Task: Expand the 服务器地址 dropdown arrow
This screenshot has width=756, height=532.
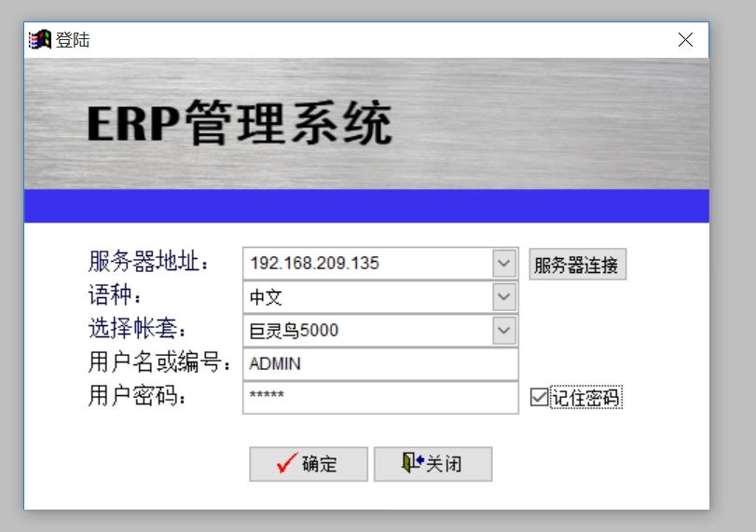Action: (x=504, y=264)
